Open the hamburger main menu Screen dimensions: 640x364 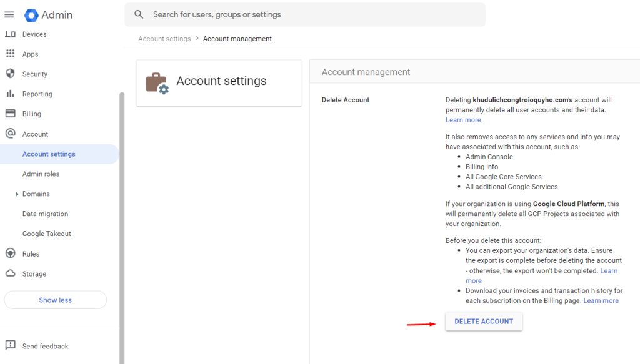tap(9, 14)
